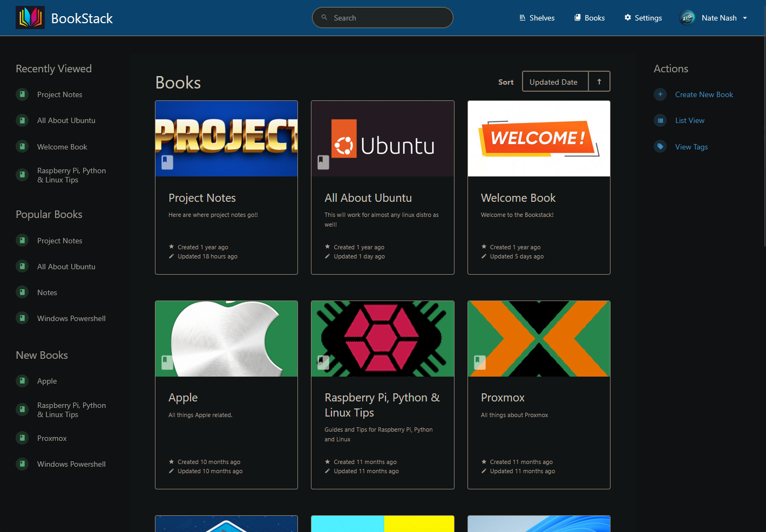
Task: Click the tag icon beside View Tags
Action: point(660,147)
